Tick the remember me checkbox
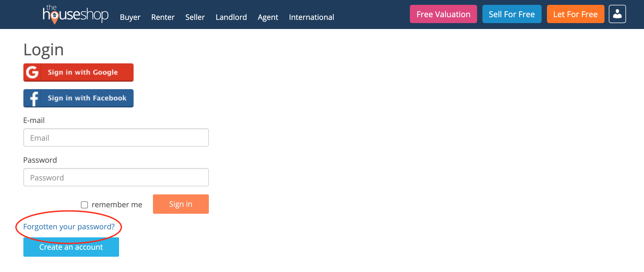 [x=84, y=205]
